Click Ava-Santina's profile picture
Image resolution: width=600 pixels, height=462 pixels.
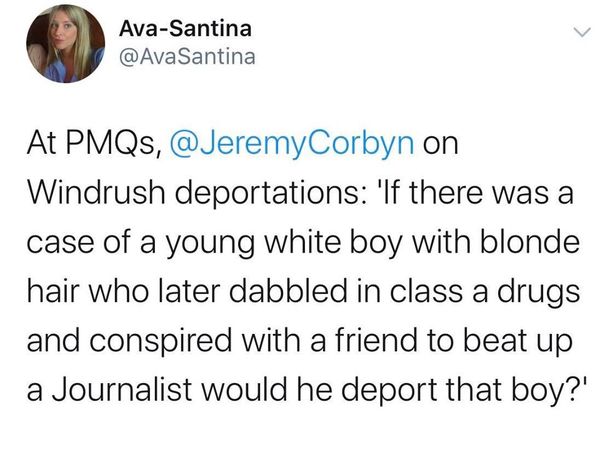tap(66, 43)
